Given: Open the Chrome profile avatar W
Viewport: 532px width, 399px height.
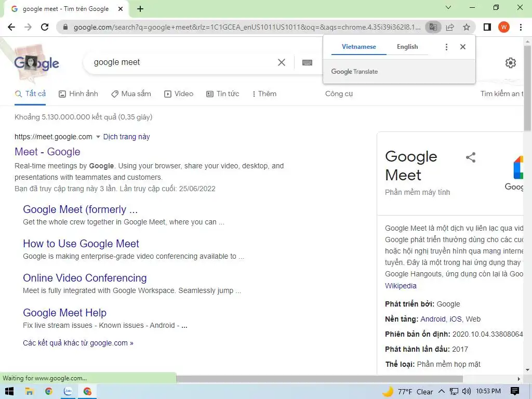Looking at the screenshot, I should tap(504, 27).
